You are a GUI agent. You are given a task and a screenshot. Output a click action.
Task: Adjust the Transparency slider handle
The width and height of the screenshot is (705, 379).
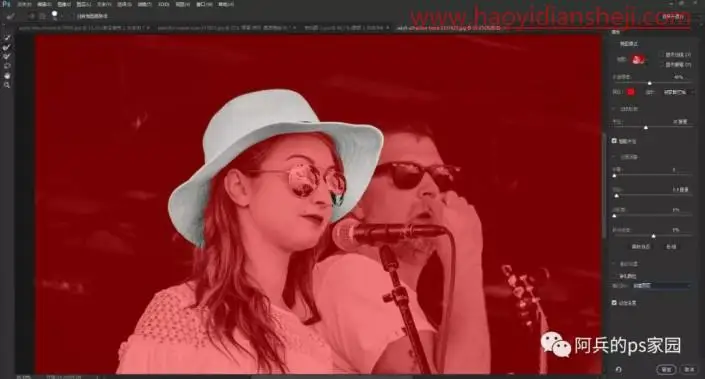tap(649, 83)
